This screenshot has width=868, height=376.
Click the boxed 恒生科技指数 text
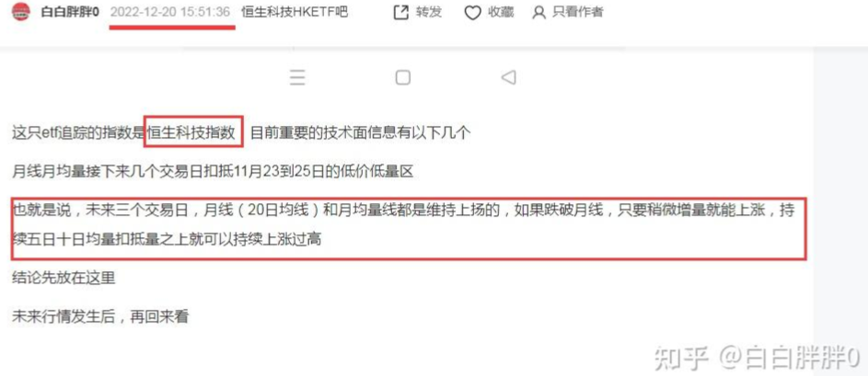(x=191, y=133)
